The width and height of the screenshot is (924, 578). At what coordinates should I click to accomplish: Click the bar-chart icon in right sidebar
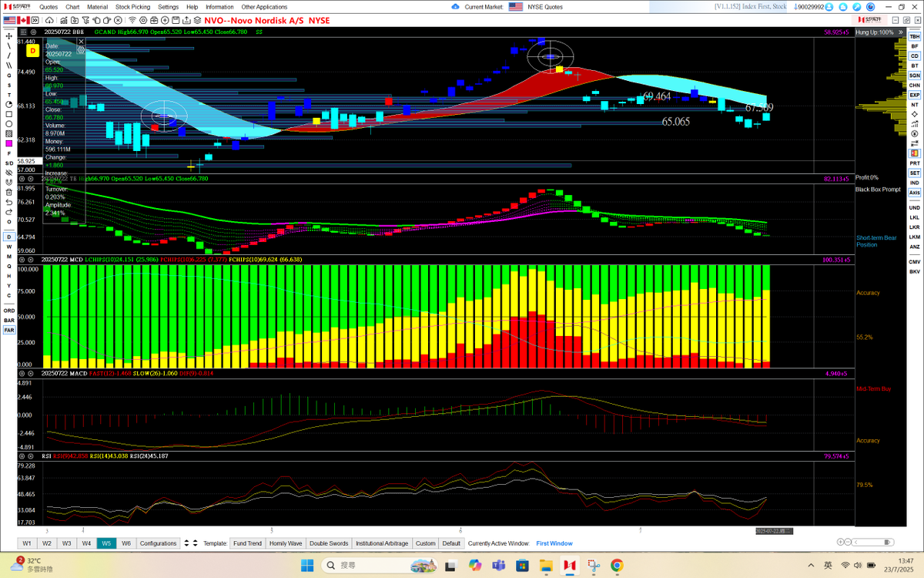914,124
